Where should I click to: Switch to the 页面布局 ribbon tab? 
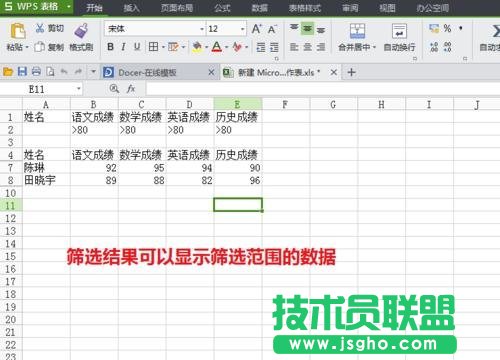(177, 8)
